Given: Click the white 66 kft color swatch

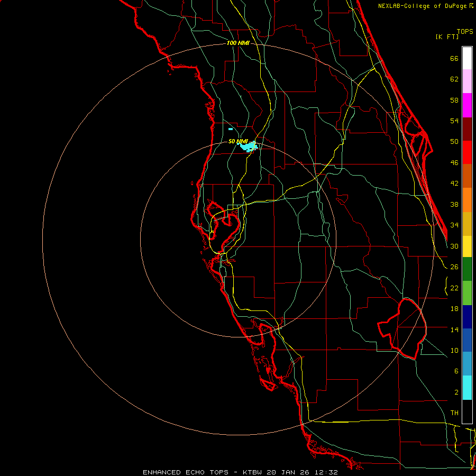Looking at the screenshot, I should click(x=467, y=58).
